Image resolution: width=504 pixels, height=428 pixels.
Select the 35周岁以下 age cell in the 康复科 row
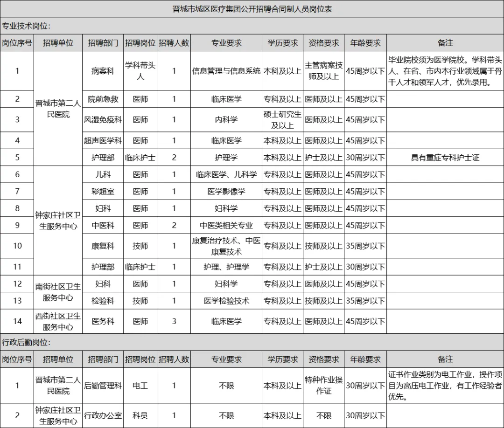tap(365, 246)
